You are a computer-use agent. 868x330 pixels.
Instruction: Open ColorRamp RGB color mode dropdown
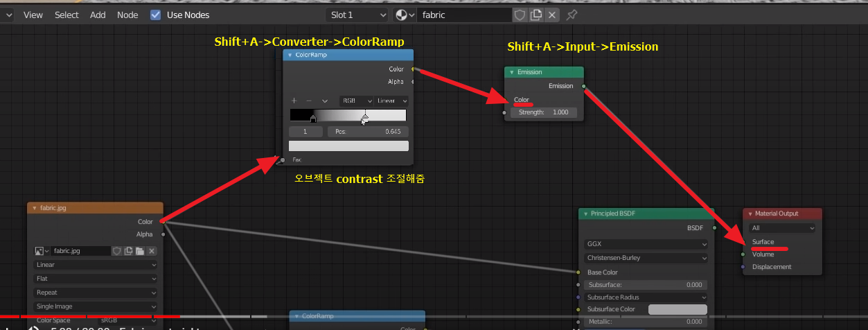pyautogui.click(x=357, y=101)
